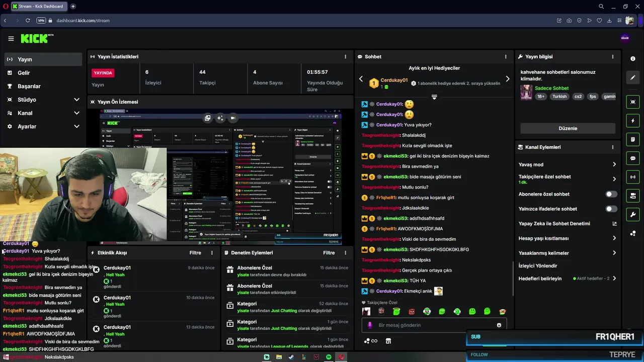Open Hedefleri belirleyin chevron
Screen dimensions: 644x362
pyautogui.click(x=614, y=279)
